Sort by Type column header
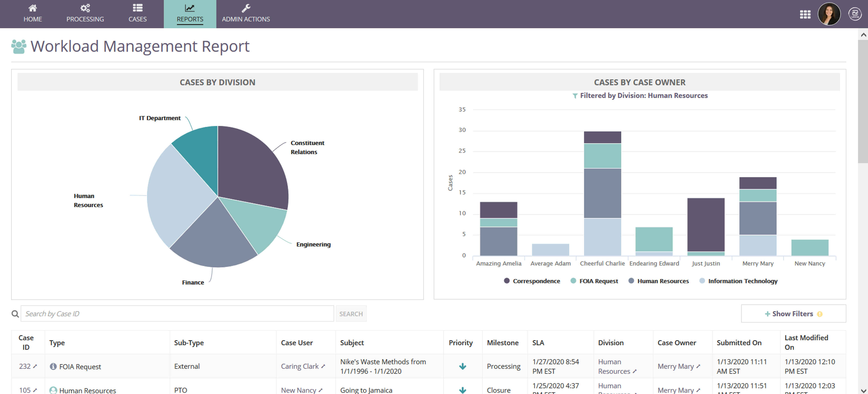 [57, 342]
